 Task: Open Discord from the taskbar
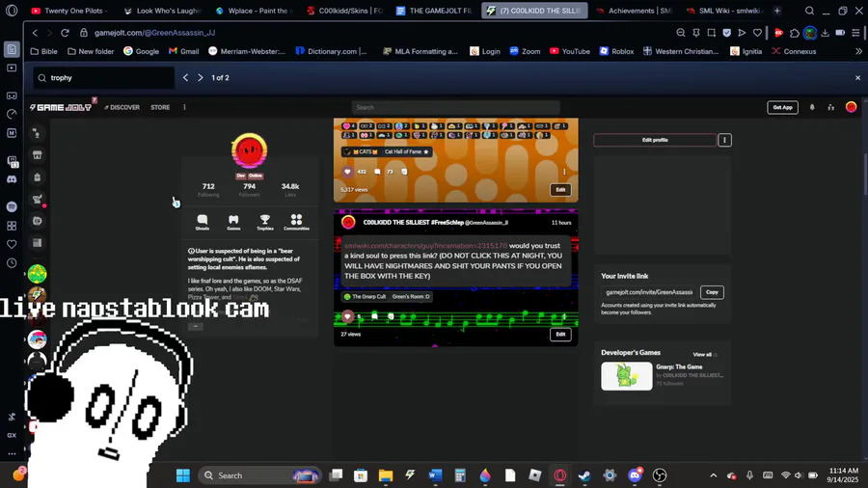click(x=635, y=475)
